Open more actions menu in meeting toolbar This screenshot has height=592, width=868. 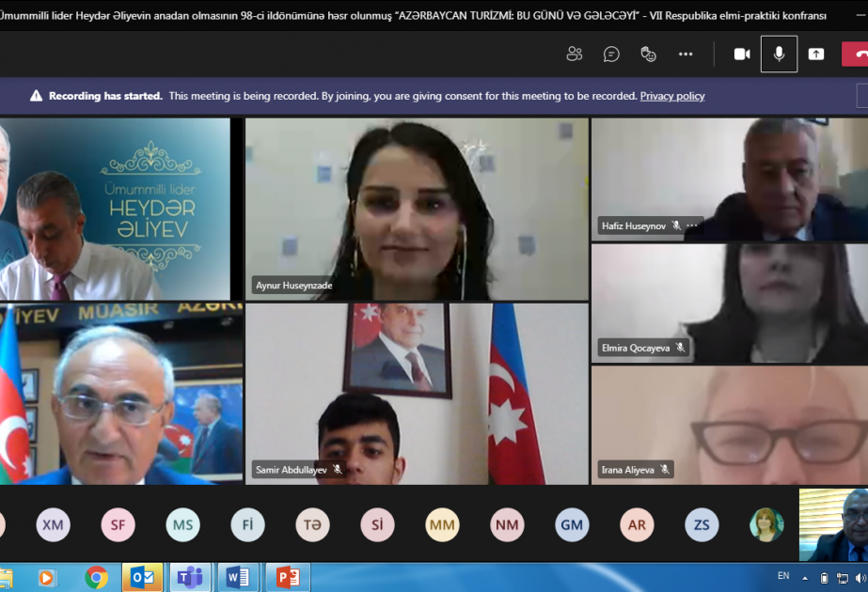(686, 55)
